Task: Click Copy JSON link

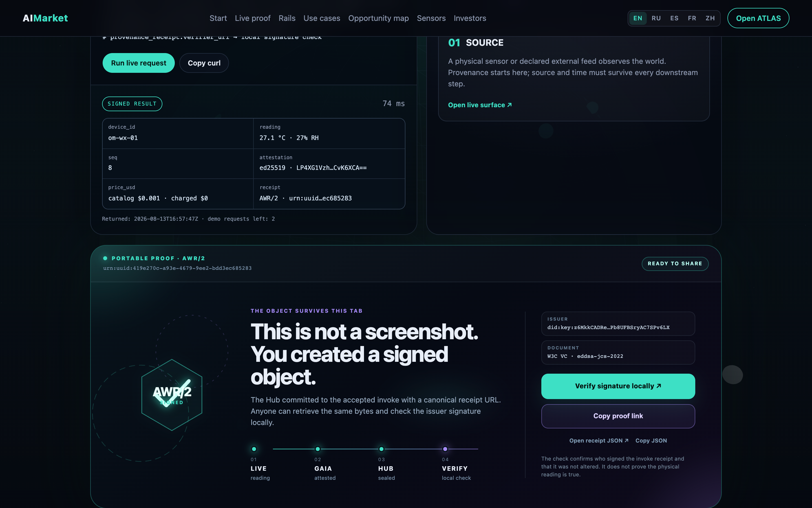Action: 651,441
